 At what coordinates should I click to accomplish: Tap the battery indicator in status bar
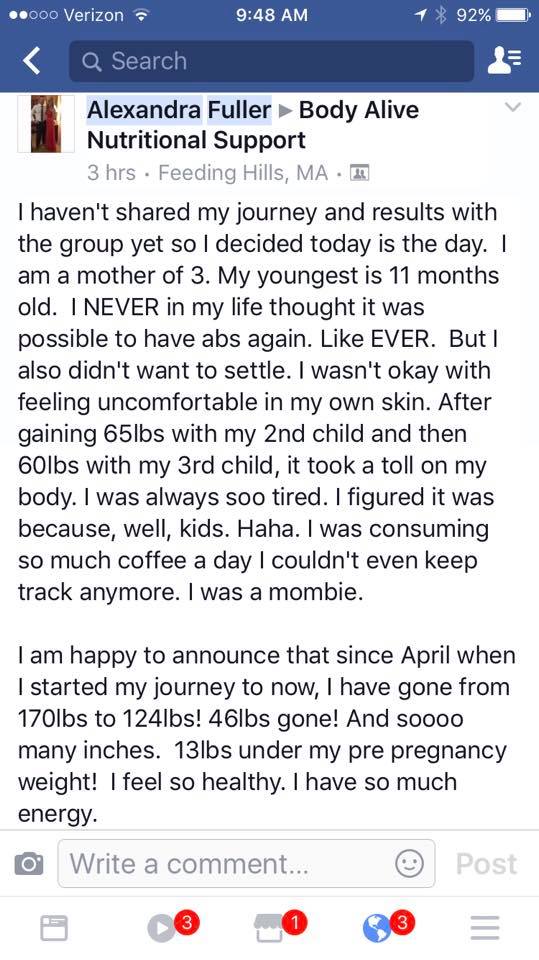click(x=513, y=15)
